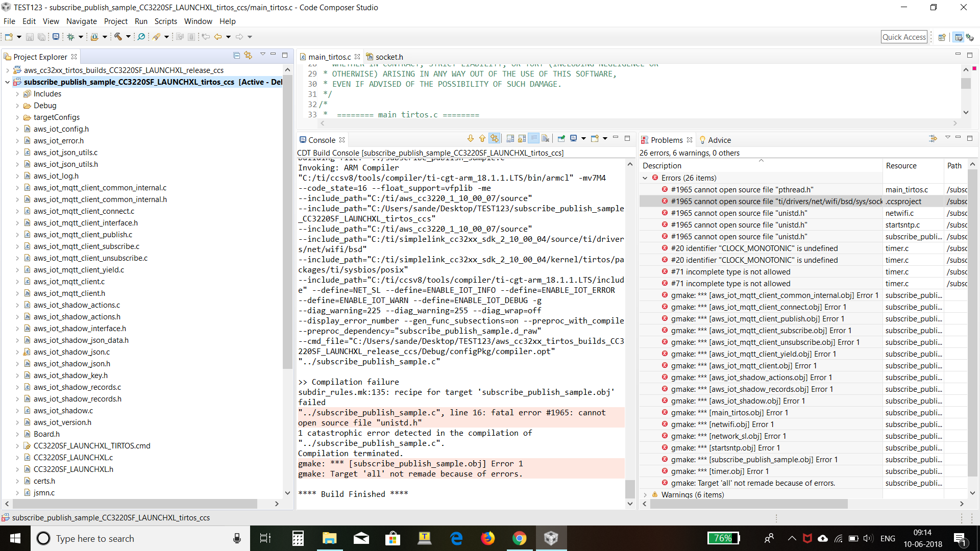980x551 pixels.
Task: Open File Explorer from Windows taskbar
Action: click(329, 538)
